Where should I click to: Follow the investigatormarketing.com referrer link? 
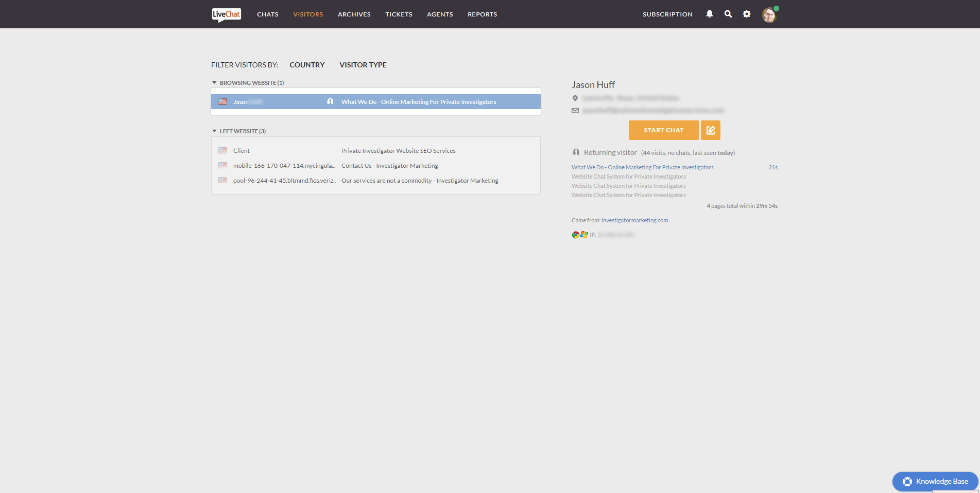634,220
